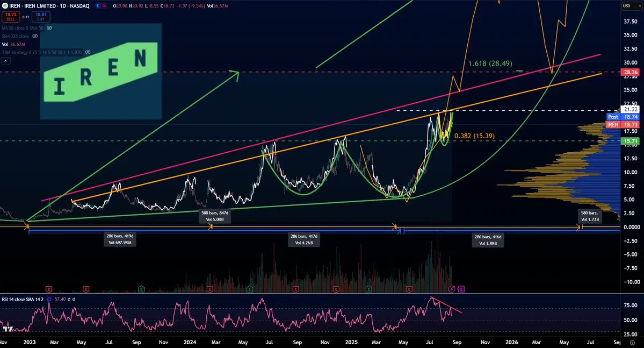Click the 21.22 white price label
The width and height of the screenshot is (644, 348).
(631, 109)
